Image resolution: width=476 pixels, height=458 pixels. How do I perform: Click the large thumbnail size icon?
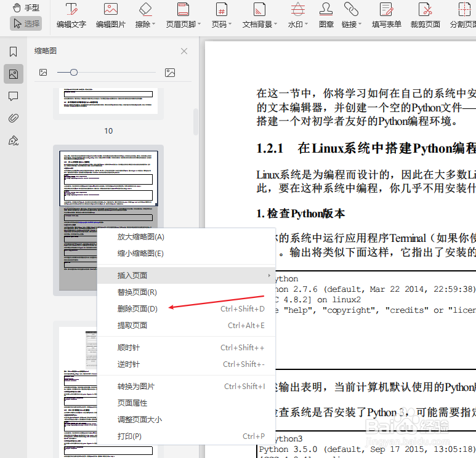pyautogui.click(x=170, y=73)
